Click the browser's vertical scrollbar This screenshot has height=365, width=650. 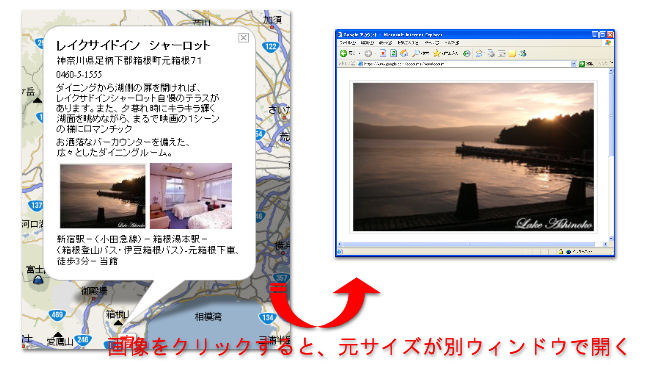pyautogui.click(x=611, y=156)
